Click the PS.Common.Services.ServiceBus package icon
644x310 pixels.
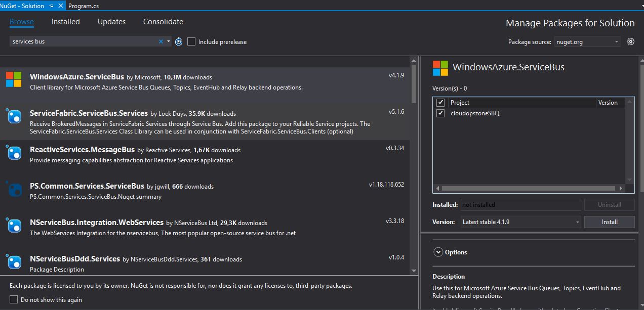tap(14, 189)
